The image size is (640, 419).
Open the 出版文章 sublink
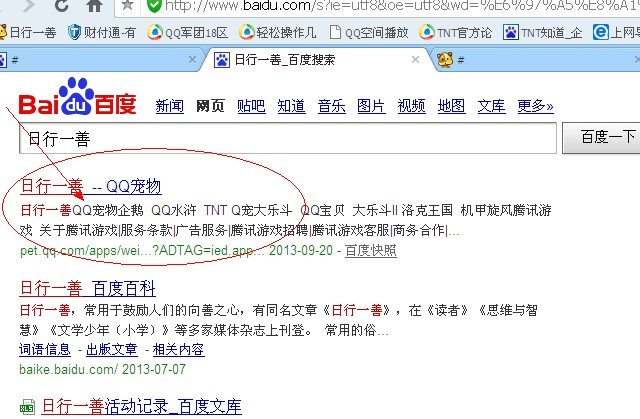[111, 349]
